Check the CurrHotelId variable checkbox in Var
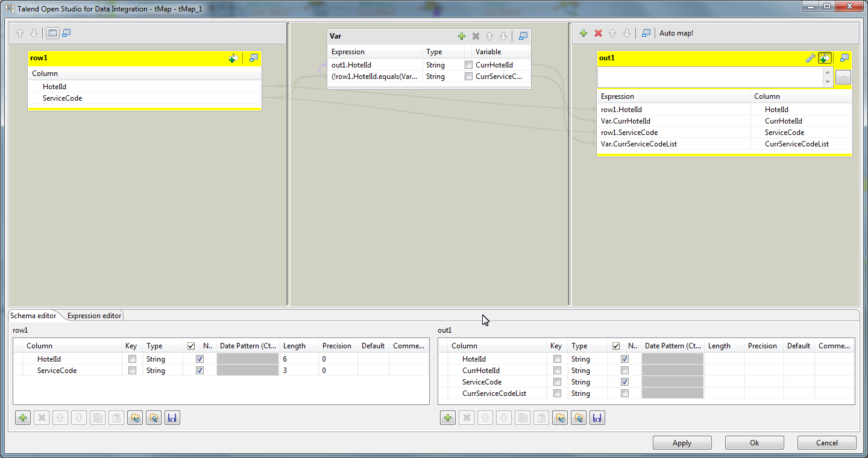868x458 pixels. [468, 64]
